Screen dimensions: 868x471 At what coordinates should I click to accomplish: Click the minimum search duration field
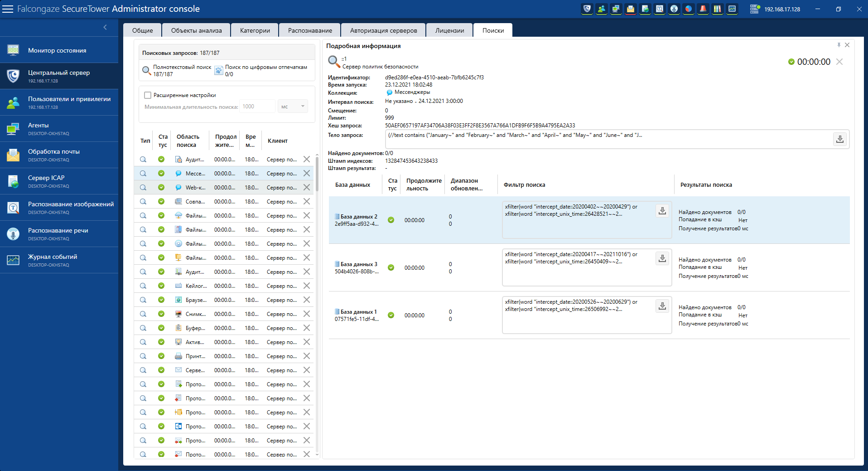(x=257, y=107)
